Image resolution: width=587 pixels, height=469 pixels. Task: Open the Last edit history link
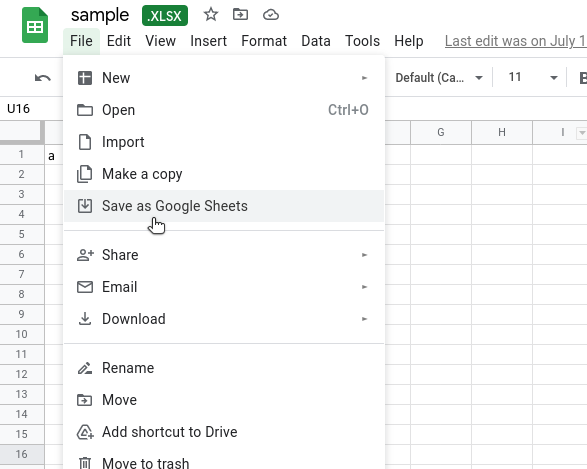(515, 41)
